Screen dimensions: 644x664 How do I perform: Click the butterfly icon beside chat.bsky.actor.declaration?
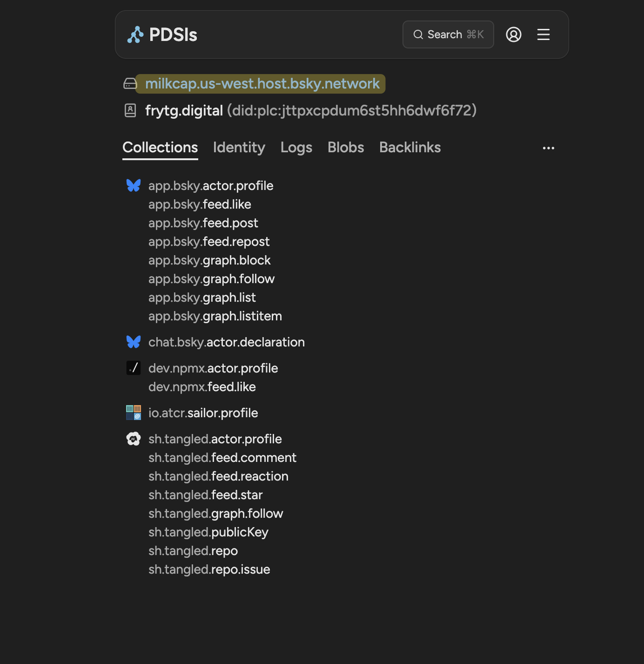pos(134,342)
